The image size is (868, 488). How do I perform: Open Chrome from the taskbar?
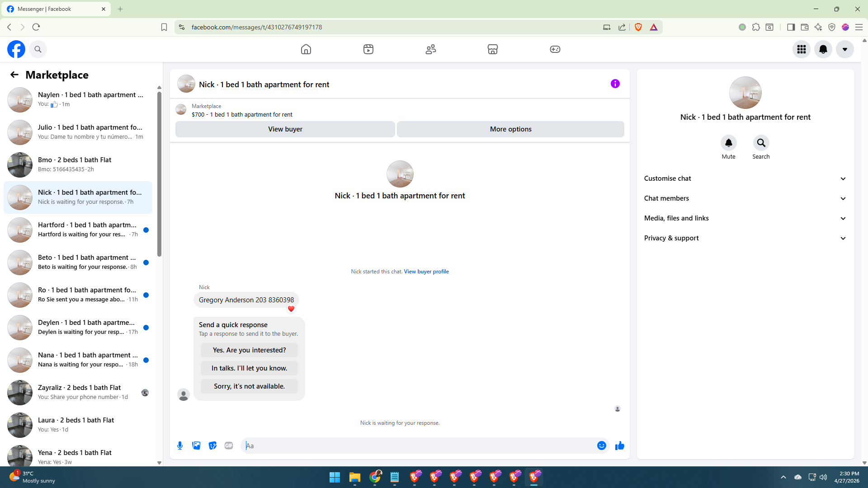click(375, 477)
